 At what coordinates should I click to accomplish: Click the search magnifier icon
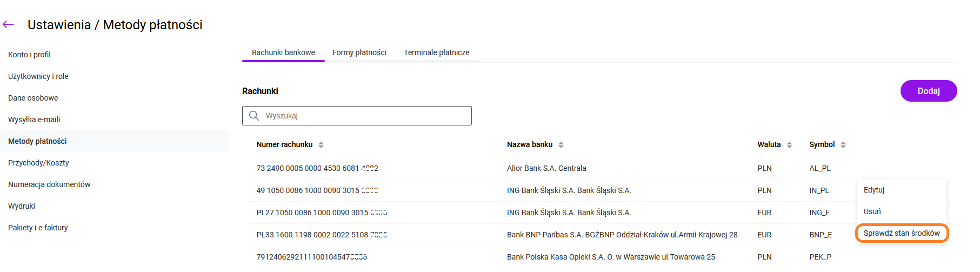click(x=254, y=116)
